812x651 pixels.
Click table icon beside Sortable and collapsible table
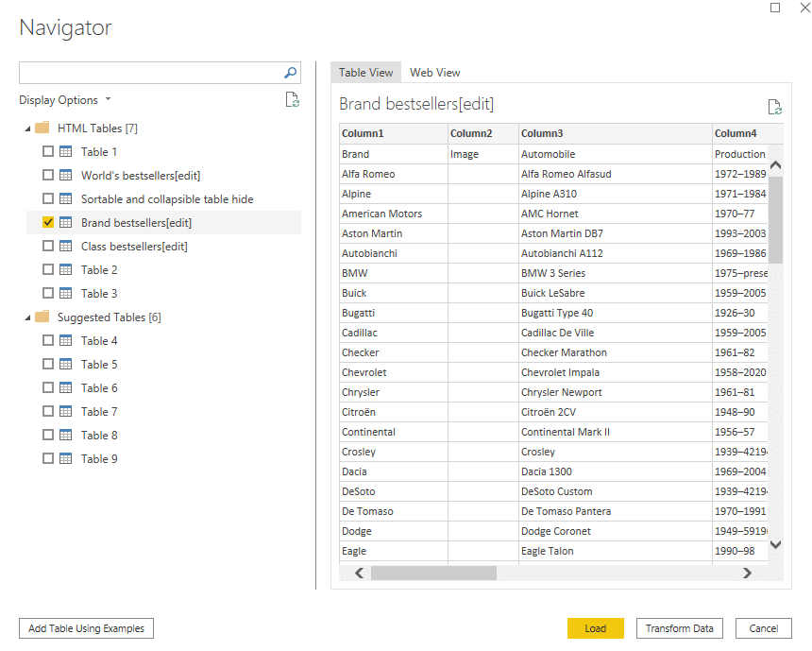(x=66, y=198)
